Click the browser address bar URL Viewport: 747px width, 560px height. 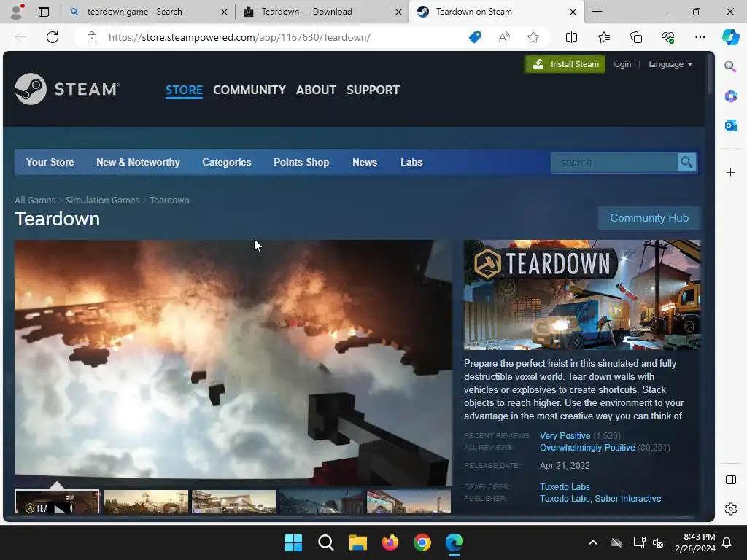239,37
